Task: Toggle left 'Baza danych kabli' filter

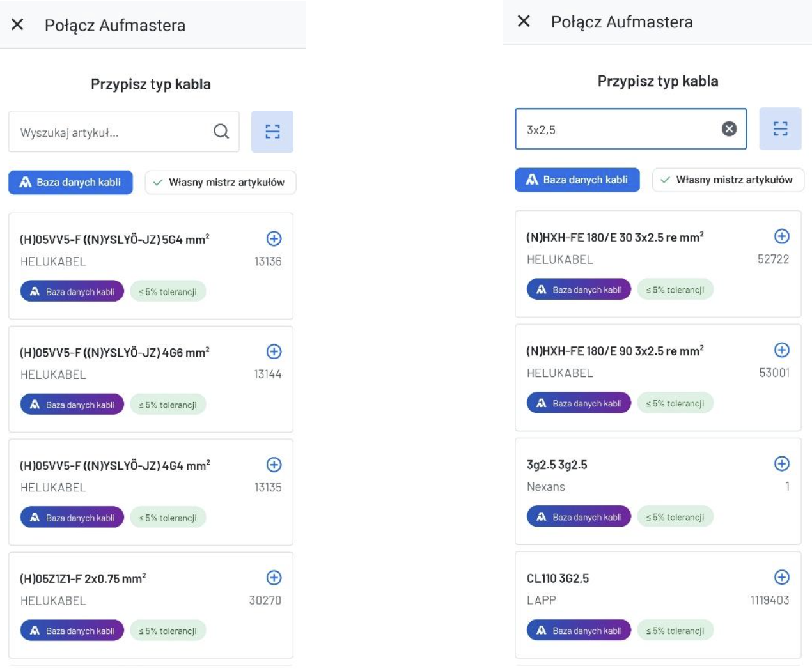Action: (70, 183)
